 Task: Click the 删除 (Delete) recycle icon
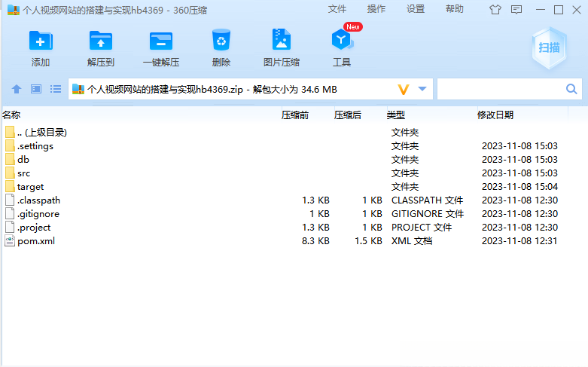pyautogui.click(x=221, y=40)
